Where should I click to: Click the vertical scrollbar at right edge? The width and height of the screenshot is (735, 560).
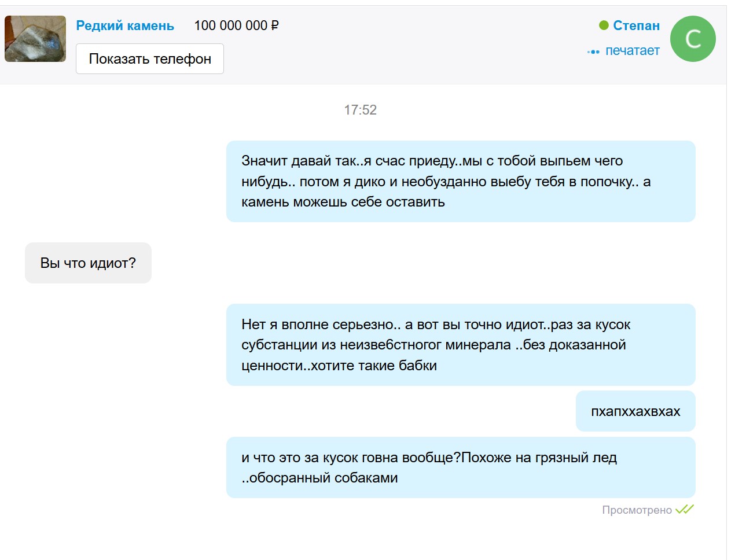click(x=730, y=289)
